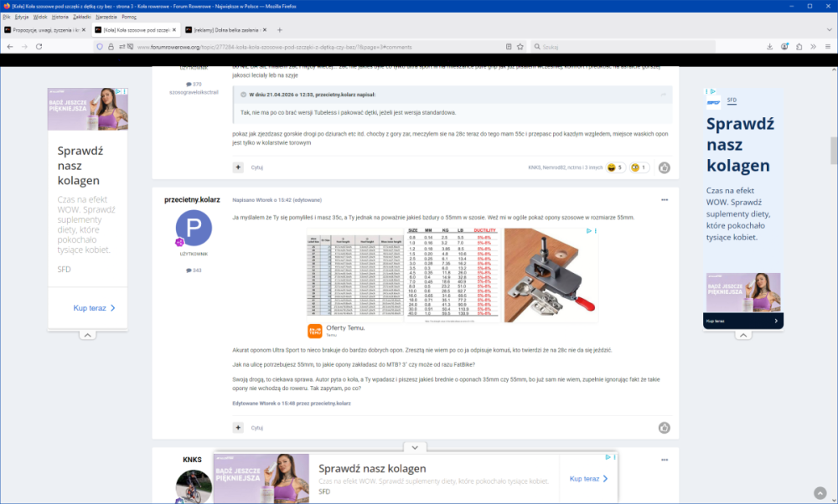Viewport: 838px width, 504px height.
Task: Toggle multi-quote plus button on upper post
Action: coord(238,167)
